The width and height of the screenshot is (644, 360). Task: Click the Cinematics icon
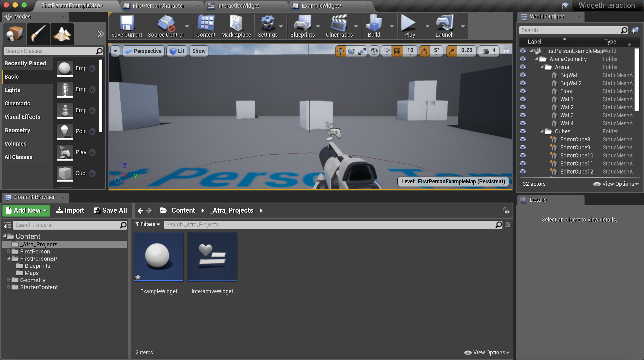click(339, 26)
